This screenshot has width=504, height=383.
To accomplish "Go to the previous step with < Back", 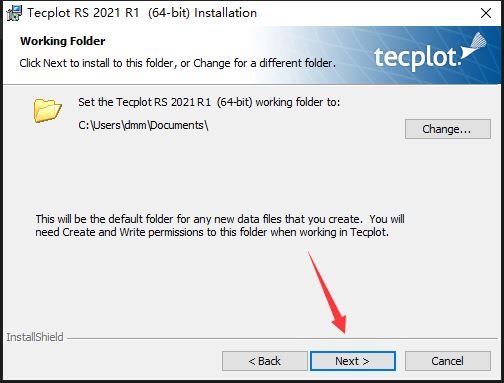I will coord(265,361).
